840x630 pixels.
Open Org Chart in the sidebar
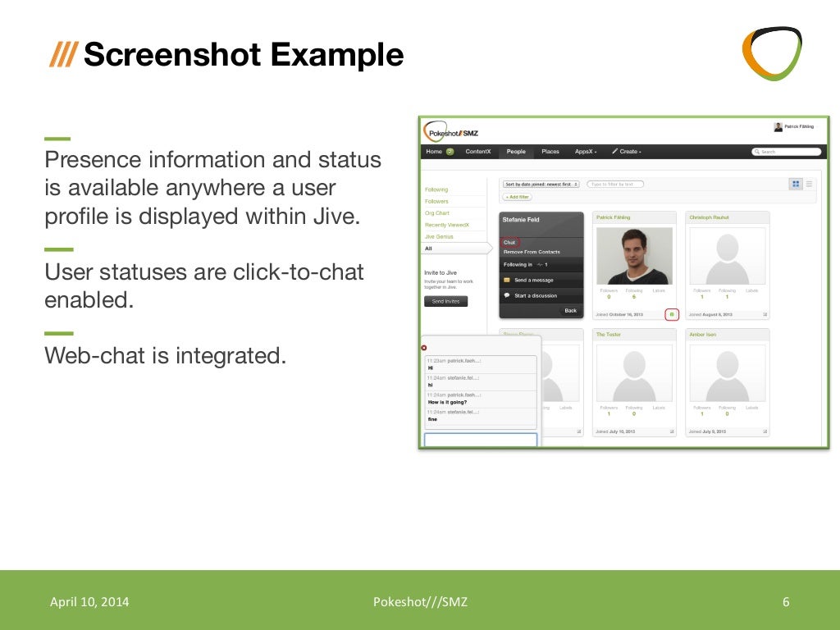(437, 213)
